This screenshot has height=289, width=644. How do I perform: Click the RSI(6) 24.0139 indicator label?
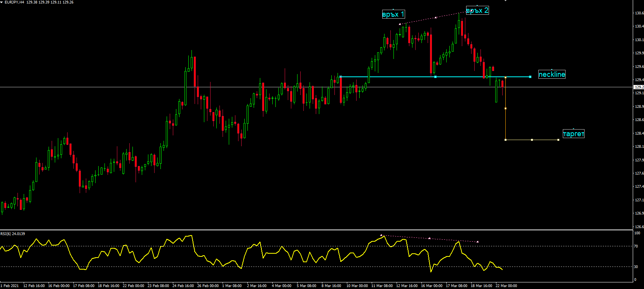coord(13,234)
